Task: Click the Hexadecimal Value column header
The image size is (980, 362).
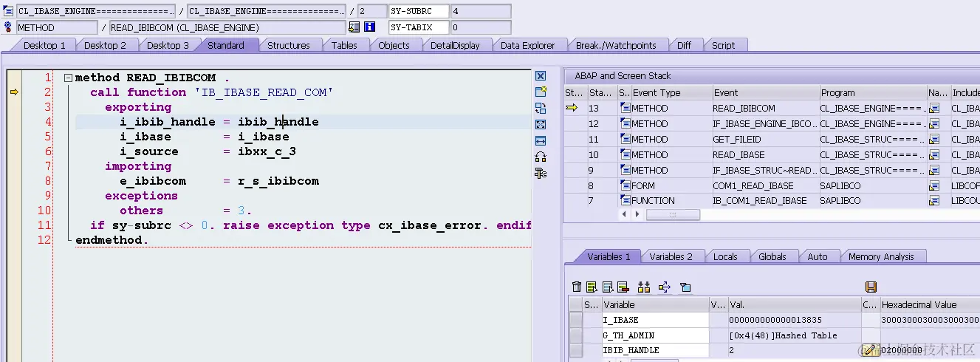Action: point(930,304)
